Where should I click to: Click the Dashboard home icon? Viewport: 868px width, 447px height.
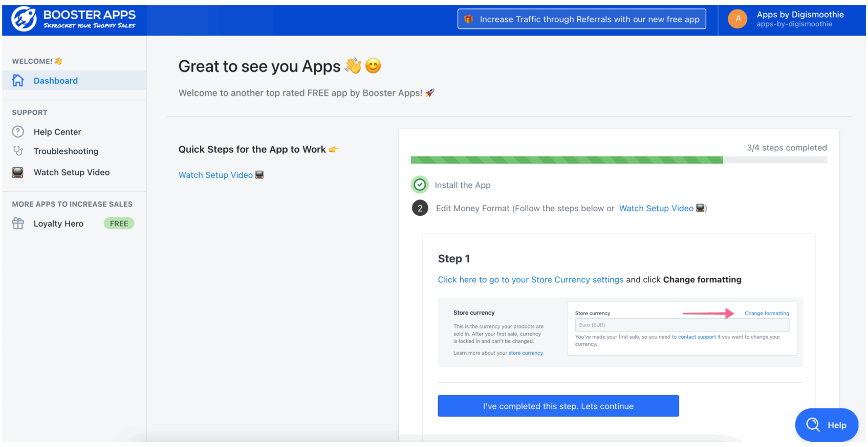pos(18,81)
